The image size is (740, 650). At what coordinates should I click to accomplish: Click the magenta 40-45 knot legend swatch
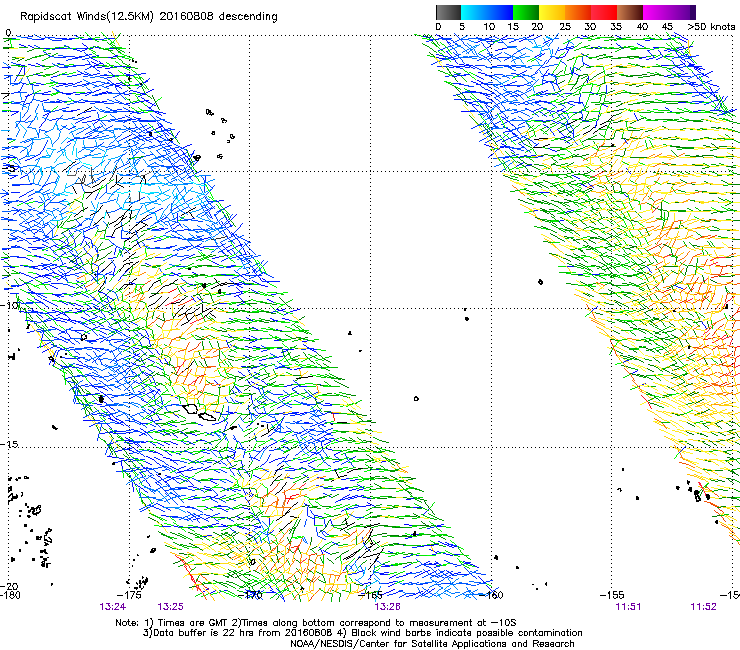(x=656, y=12)
